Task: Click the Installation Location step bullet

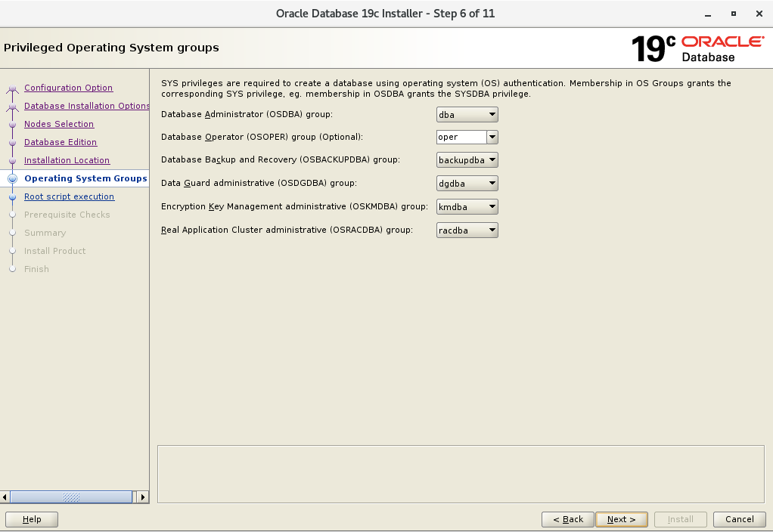Action: click(12, 161)
